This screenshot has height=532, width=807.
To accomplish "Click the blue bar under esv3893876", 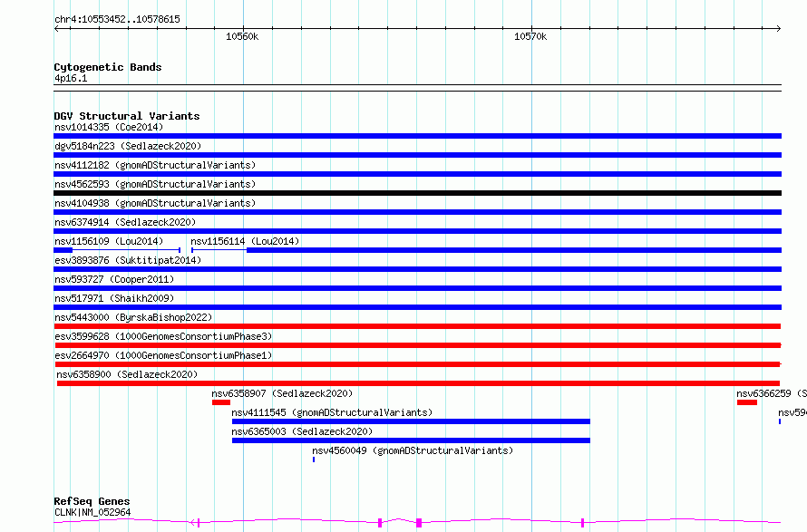I will [x=417, y=269].
